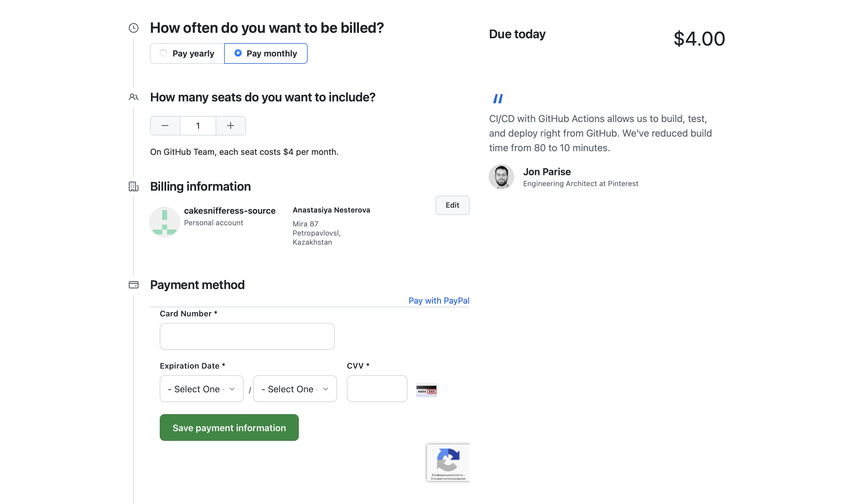The image size is (854, 504).
Task: Open the expiration year dropdown
Action: (x=295, y=389)
